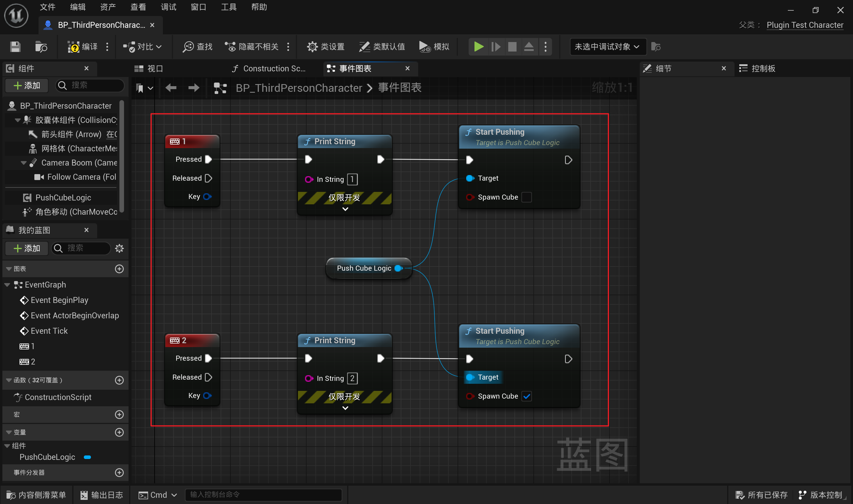Click the console command input field
The width and height of the screenshot is (853, 504).
(x=263, y=495)
